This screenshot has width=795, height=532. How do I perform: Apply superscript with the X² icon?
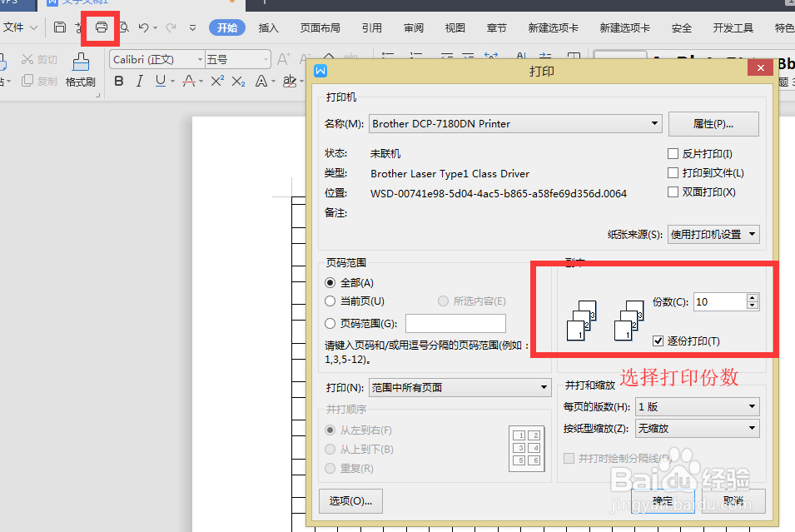[x=216, y=80]
